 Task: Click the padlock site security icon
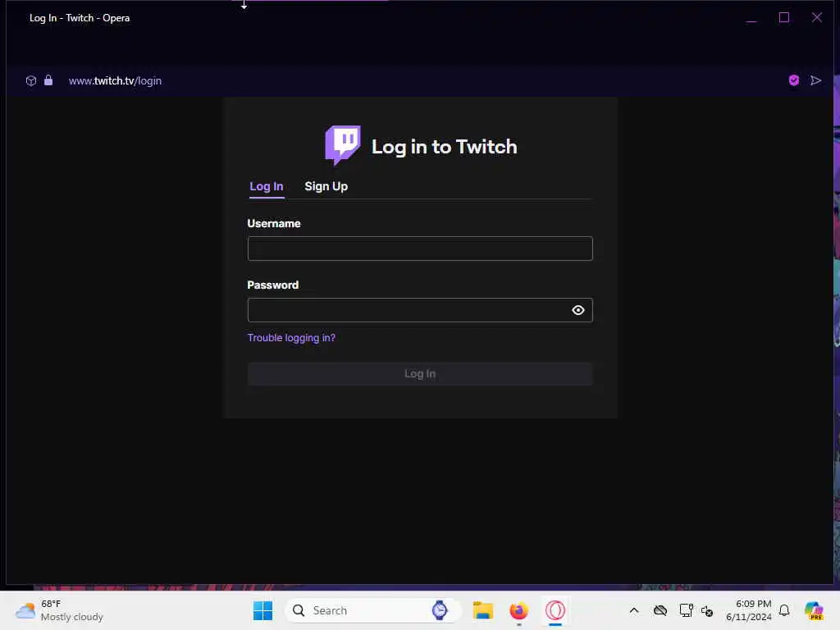[x=48, y=80]
